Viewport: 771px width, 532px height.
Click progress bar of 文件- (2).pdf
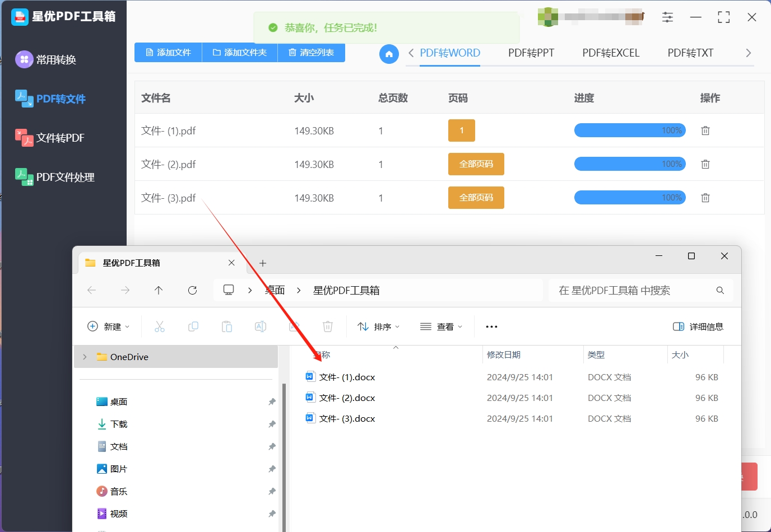coord(630,164)
